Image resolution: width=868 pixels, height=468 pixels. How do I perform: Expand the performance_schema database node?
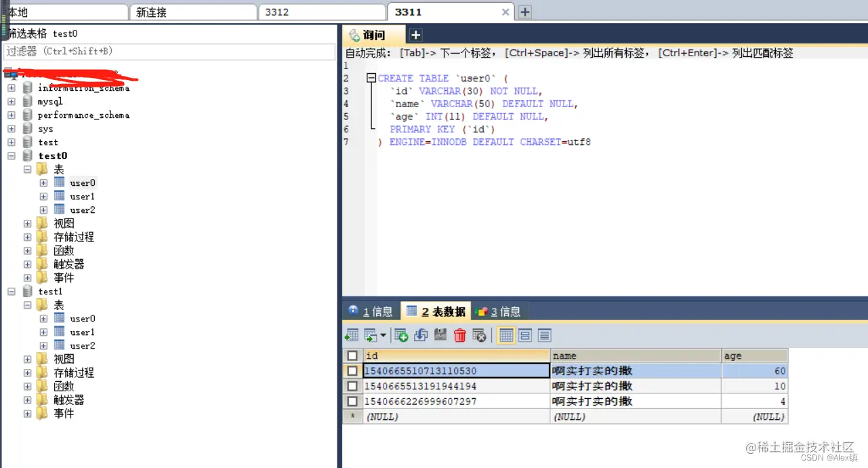coord(12,115)
